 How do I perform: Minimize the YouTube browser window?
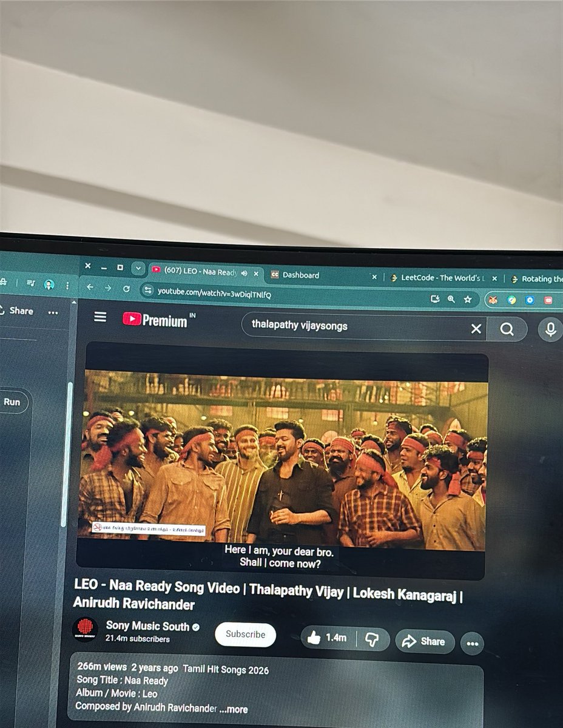[104, 267]
